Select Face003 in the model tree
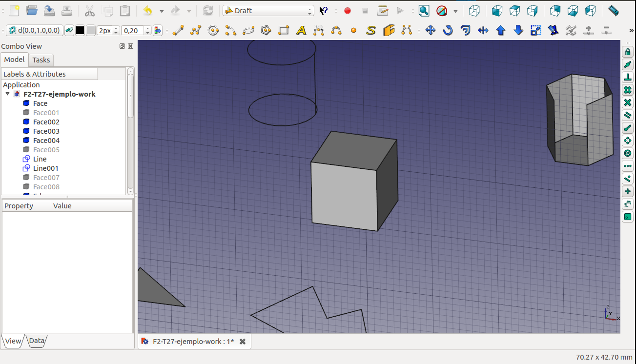636x364 pixels. tap(46, 131)
